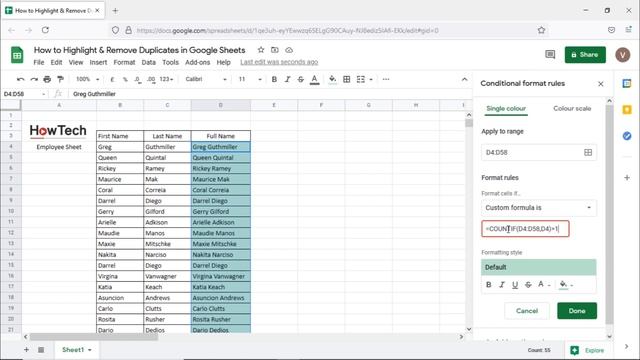
Task: Open the File menu
Action: click(x=39, y=62)
